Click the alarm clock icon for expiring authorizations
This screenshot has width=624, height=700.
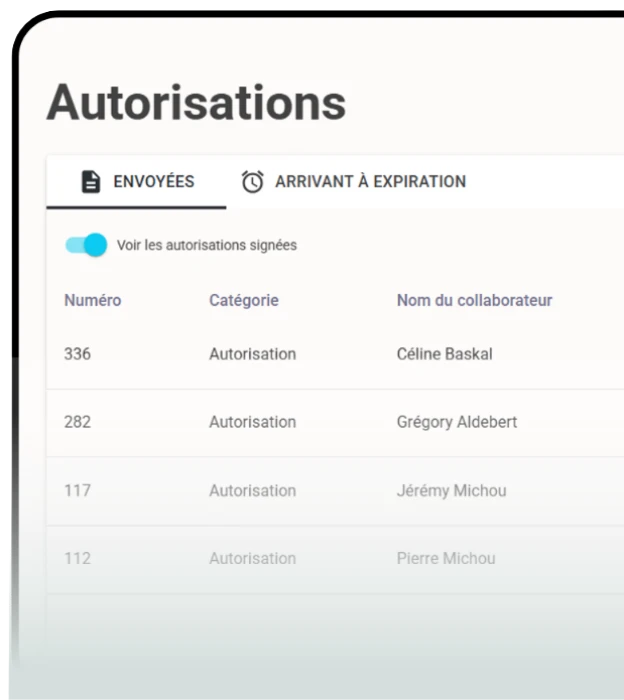click(253, 182)
